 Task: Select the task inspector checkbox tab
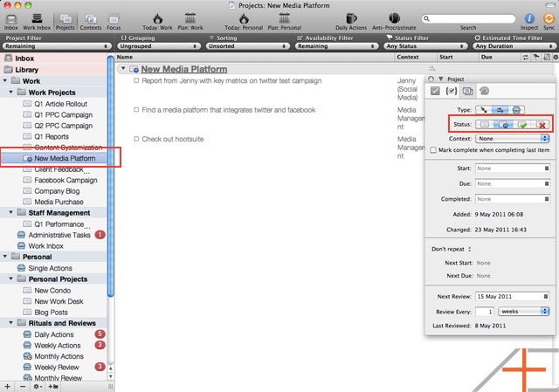[x=435, y=91]
